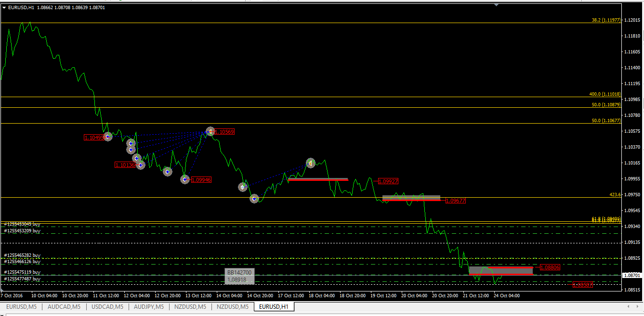Open the USDCAD,M5 chart tab
644x316 pixels.
point(107,307)
